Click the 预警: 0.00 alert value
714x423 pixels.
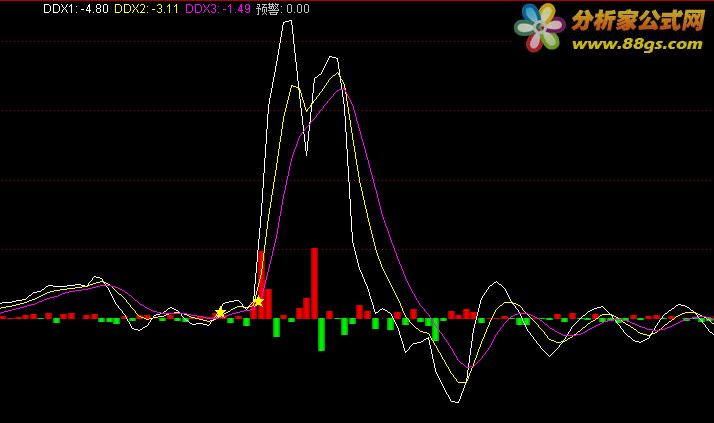pos(283,9)
